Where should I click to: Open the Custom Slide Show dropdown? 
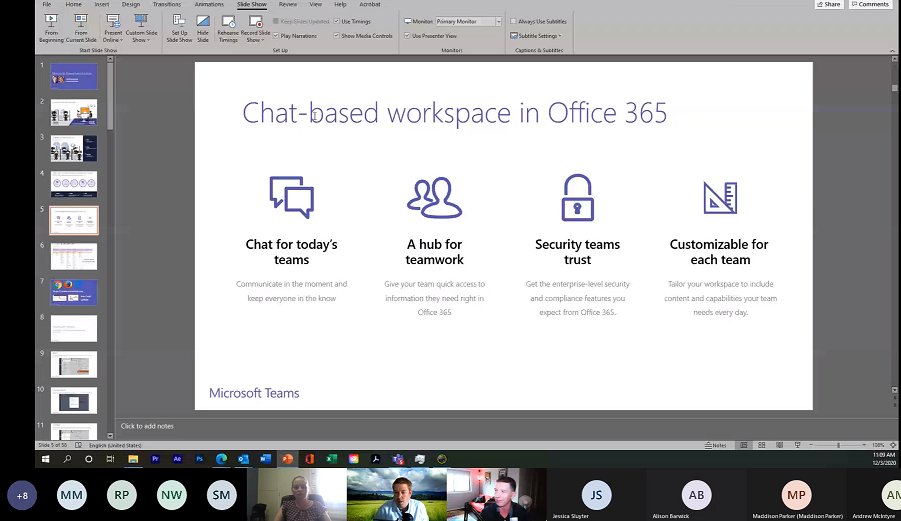tap(141, 28)
